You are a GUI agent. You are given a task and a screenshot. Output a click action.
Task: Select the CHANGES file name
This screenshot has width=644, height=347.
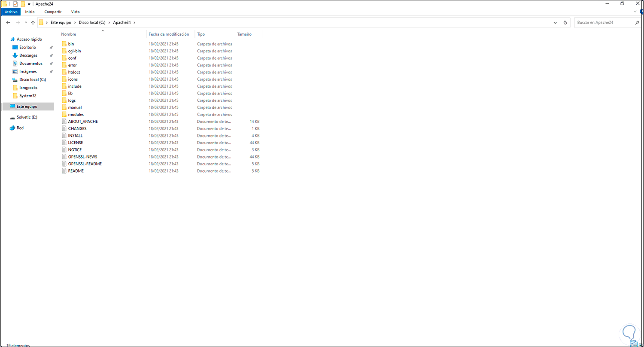pos(77,128)
